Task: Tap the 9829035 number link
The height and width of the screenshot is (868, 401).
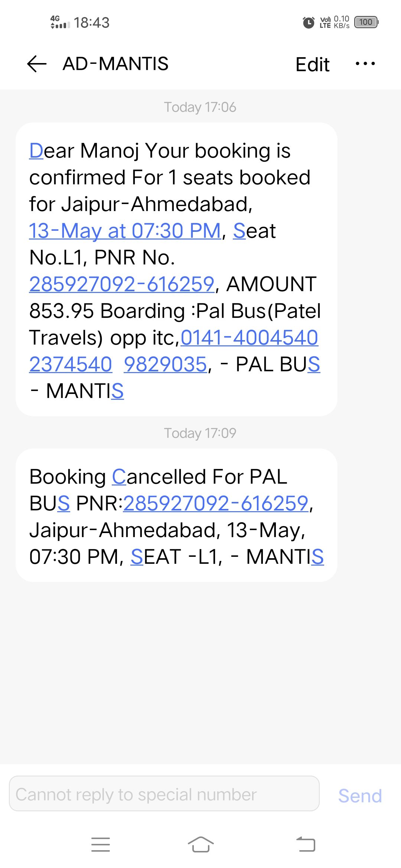Action: (165, 364)
